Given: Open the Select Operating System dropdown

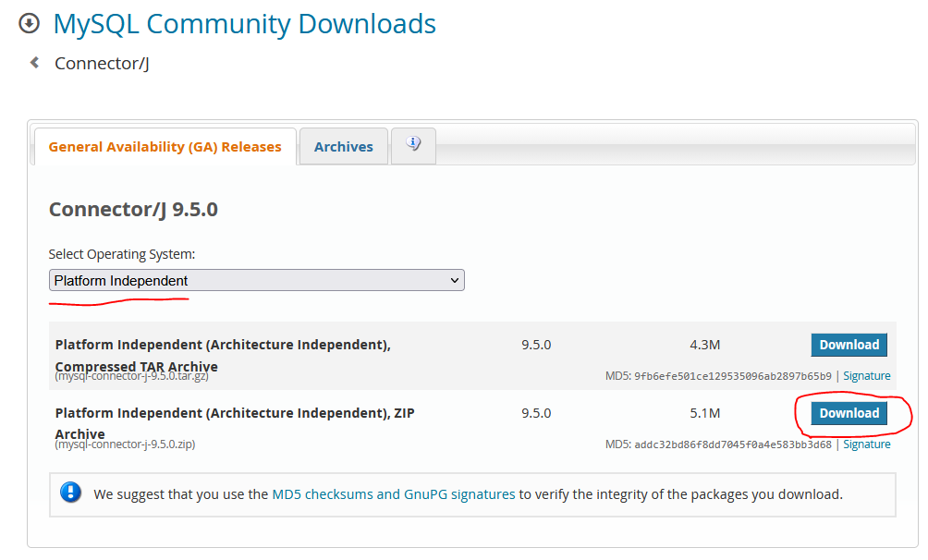Looking at the screenshot, I should [x=256, y=281].
